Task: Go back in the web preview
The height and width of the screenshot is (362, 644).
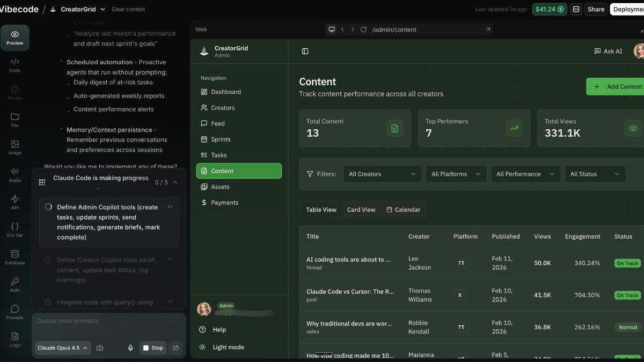Action: point(342,29)
